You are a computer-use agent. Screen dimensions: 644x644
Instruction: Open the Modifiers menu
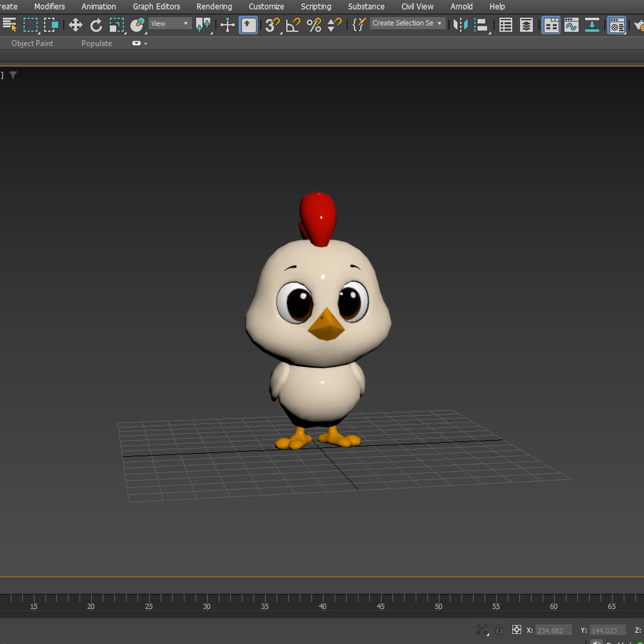pyautogui.click(x=49, y=7)
